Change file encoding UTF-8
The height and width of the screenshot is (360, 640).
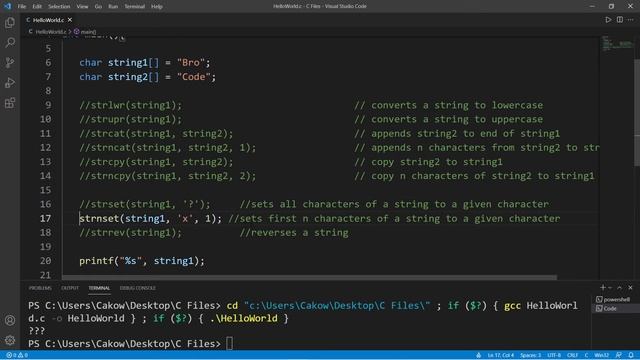click(x=554, y=355)
